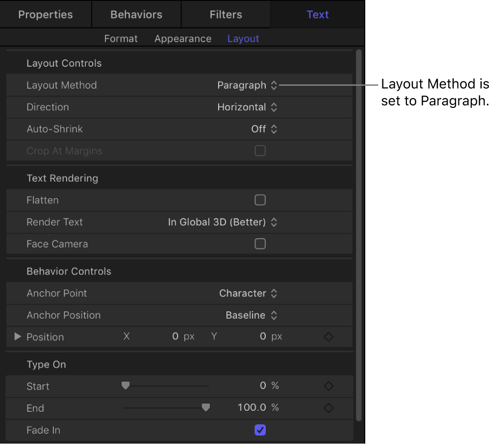Enable the Flatten checkbox

(x=260, y=200)
